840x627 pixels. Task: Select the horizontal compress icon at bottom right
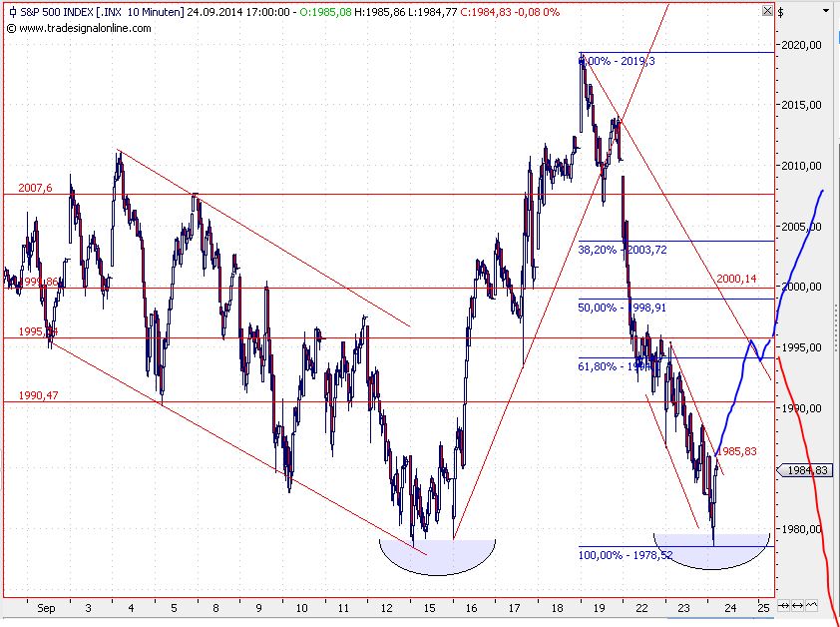(x=784, y=605)
